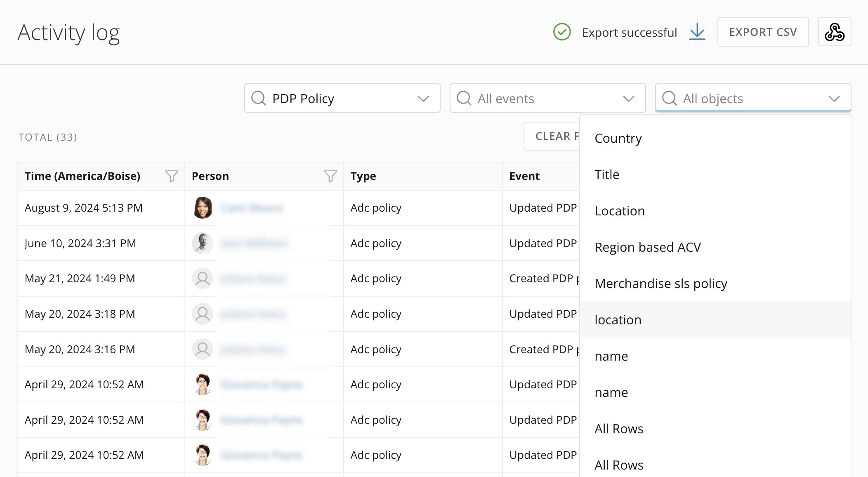Click the Clear Filters button
Screen dimensions: 868x477
click(553, 136)
